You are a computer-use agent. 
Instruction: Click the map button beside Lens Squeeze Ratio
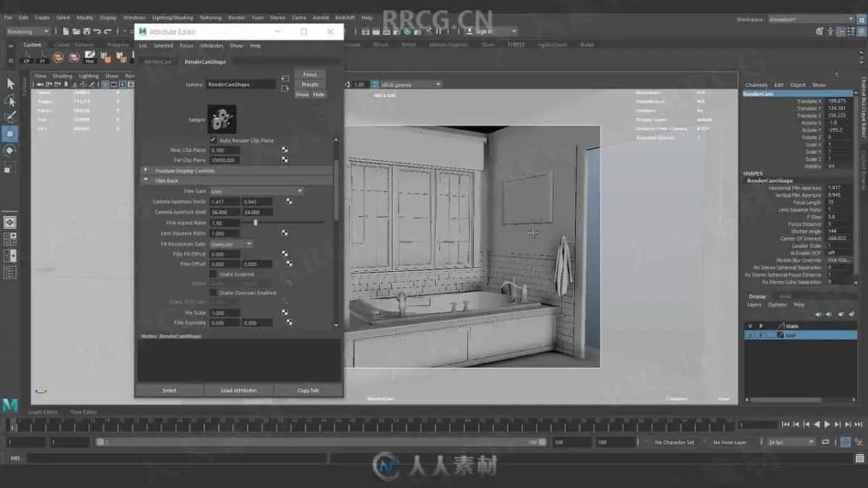285,234
